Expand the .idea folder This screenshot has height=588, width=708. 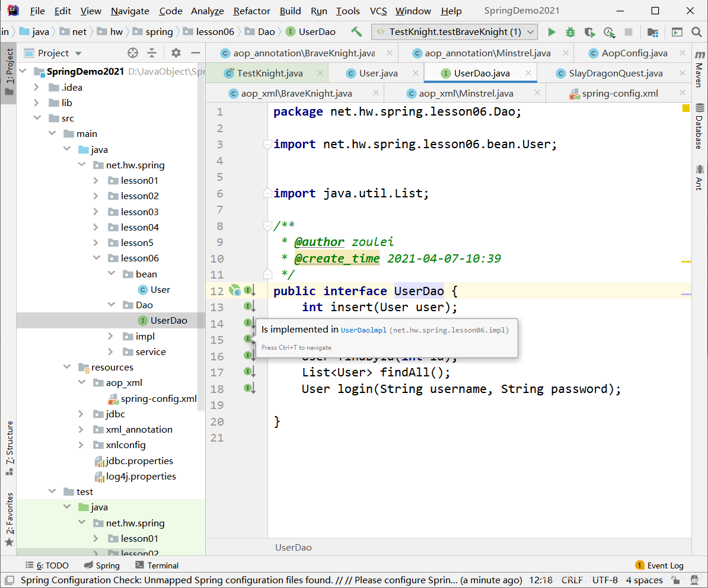click(37, 87)
